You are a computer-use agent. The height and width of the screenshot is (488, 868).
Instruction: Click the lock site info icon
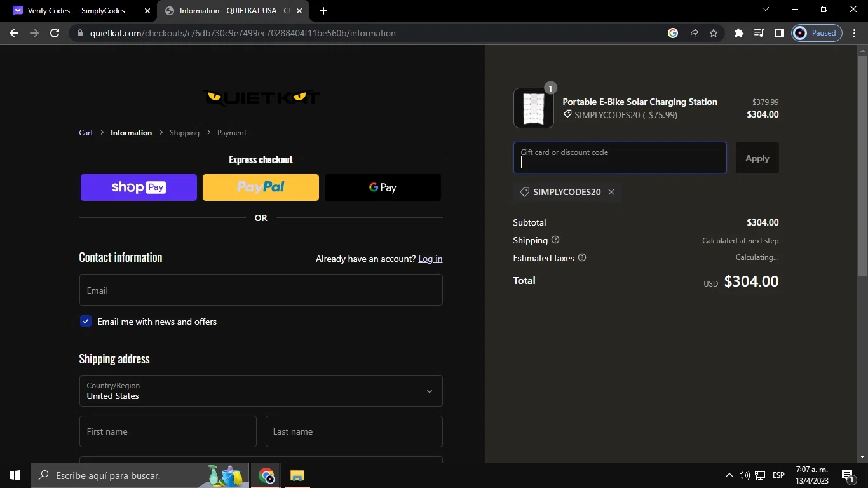pos(79,33)
